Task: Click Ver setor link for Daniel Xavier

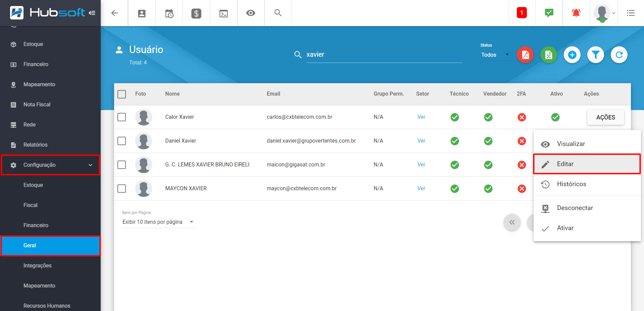Action: click(421, 141)
